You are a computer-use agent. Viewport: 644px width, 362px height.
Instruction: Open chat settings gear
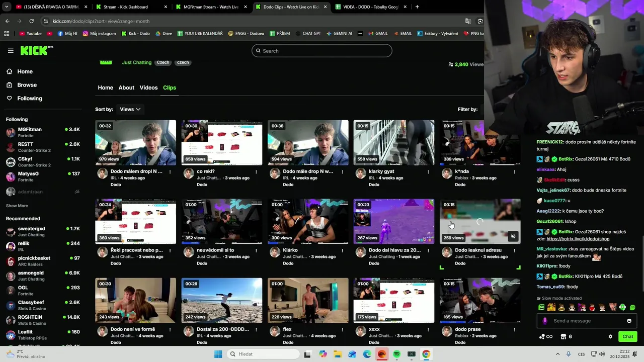[x=610, y=337]
